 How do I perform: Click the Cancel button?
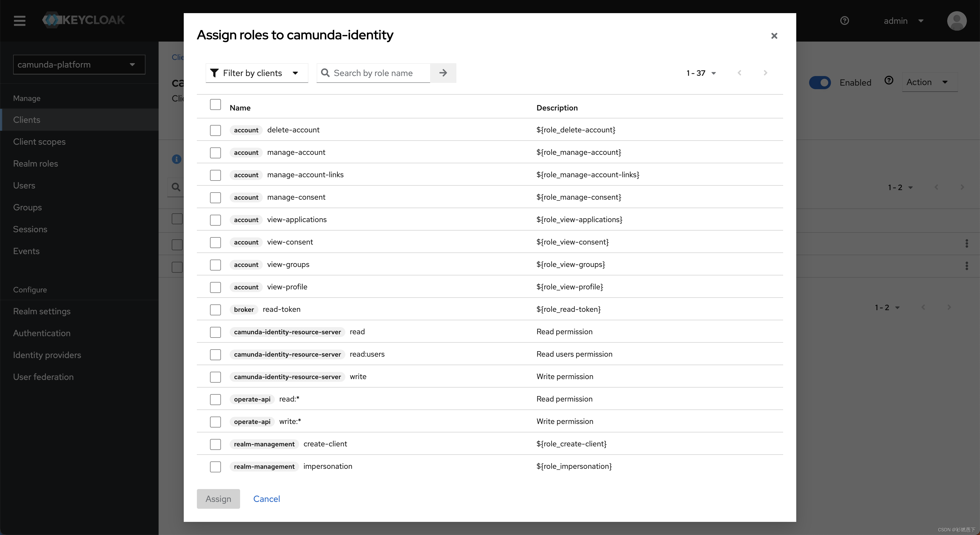pos(266,498)
